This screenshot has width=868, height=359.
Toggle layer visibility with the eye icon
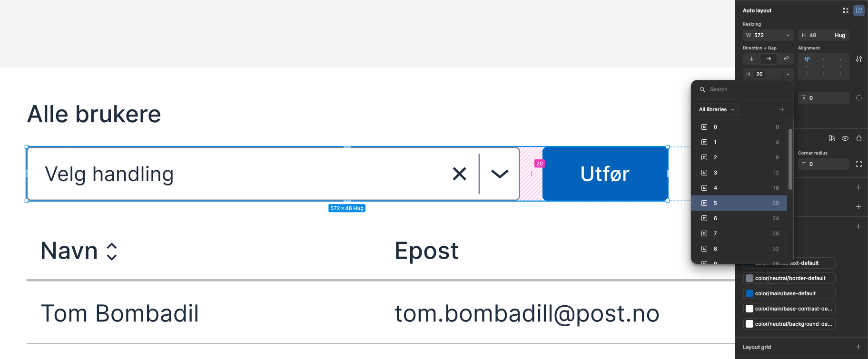(x=845, y=138)
